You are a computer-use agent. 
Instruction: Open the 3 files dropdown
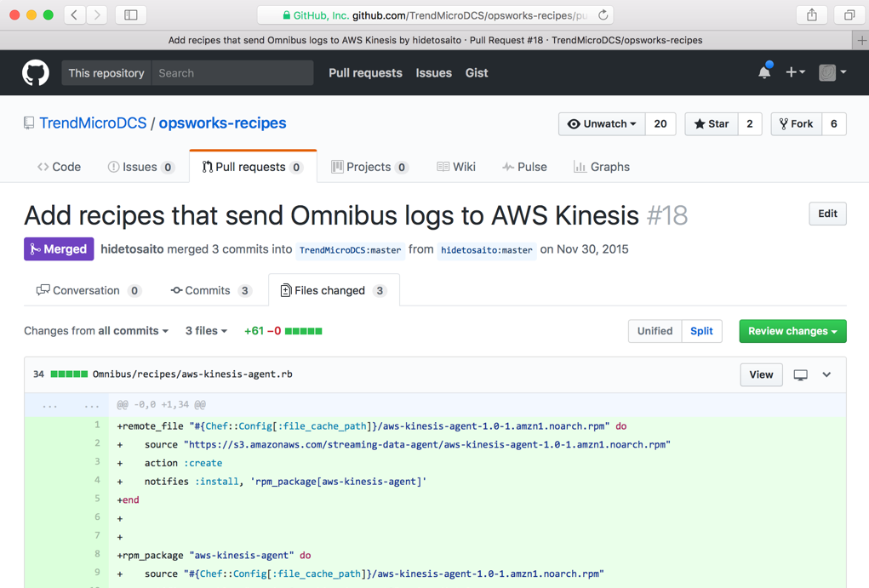[x=206, y=331]
